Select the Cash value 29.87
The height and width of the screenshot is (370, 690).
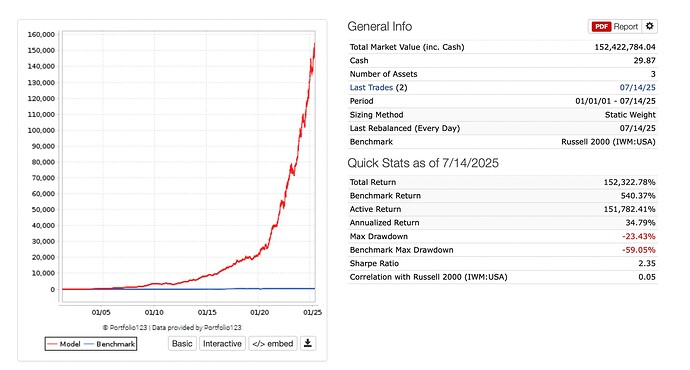click(644, 61)
